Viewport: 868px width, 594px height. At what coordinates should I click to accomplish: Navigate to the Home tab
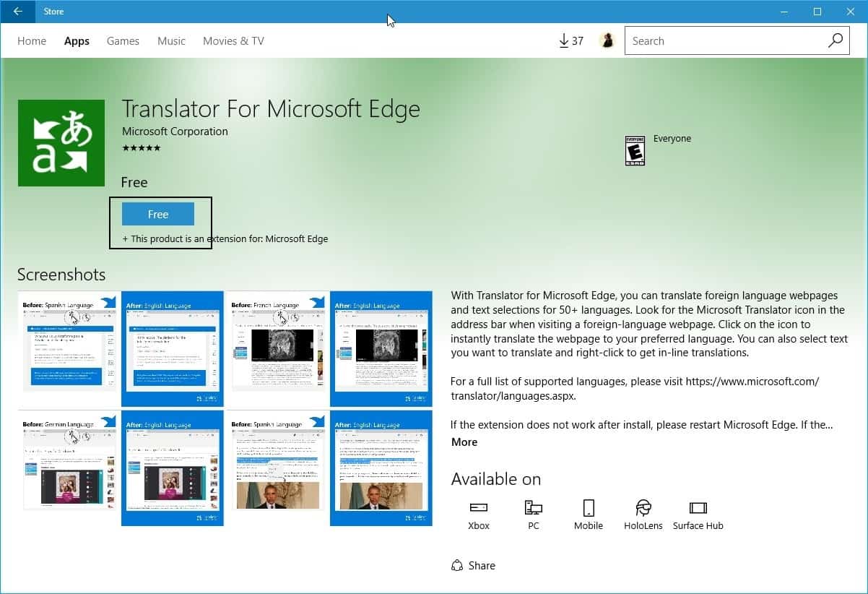(31, 41)
